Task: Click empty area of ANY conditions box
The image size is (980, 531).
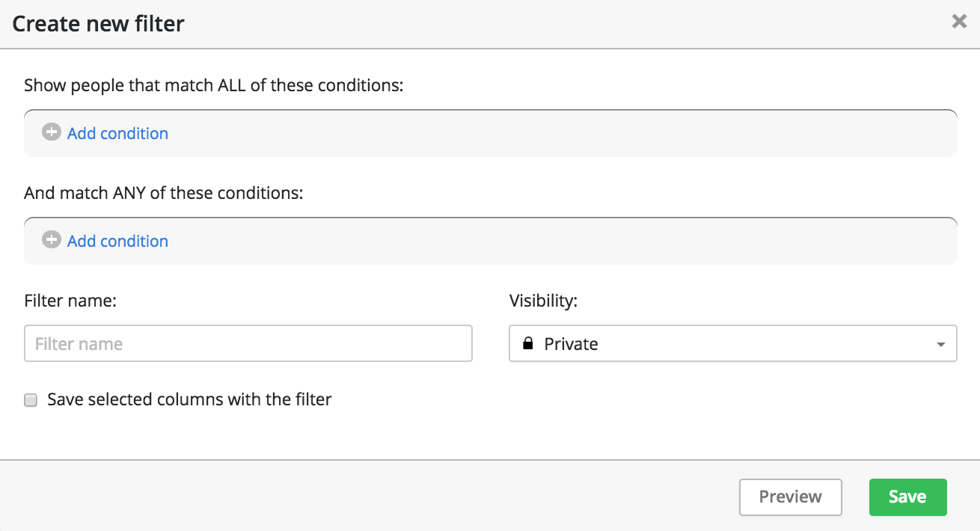Action: pyautogui.click(x=561, y=242)
